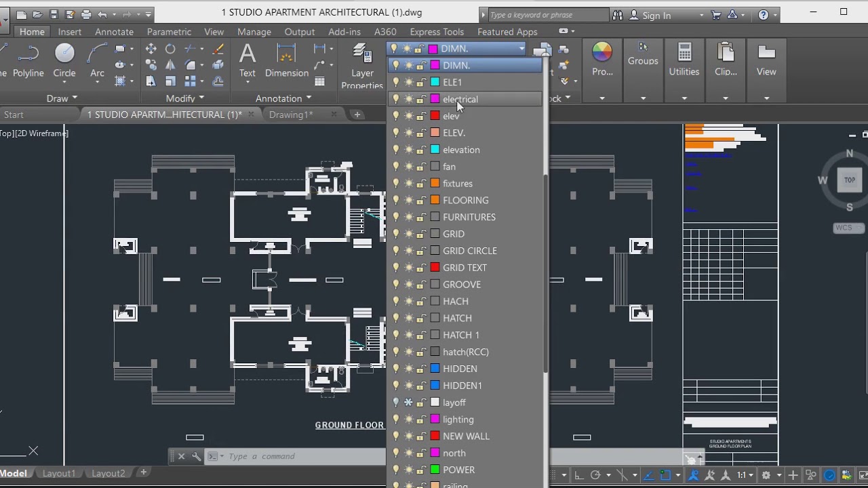Open the Parametric ribbon tab
This screenshot has width=868, height=488.
[x=169, y=32]
